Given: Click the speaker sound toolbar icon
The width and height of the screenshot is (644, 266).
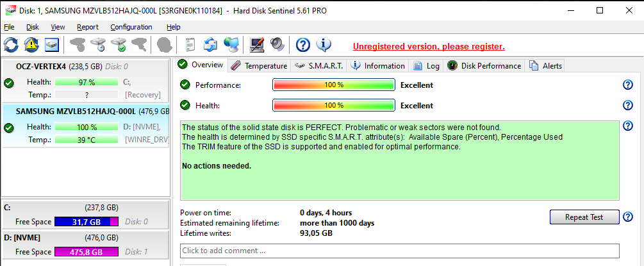Looking at the screenshot, I should (x=277, y=44).
